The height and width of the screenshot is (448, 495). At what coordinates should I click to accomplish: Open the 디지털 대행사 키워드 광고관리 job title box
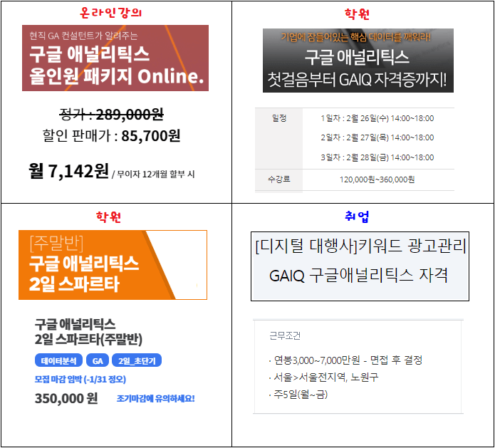click(x=360, y=266)
